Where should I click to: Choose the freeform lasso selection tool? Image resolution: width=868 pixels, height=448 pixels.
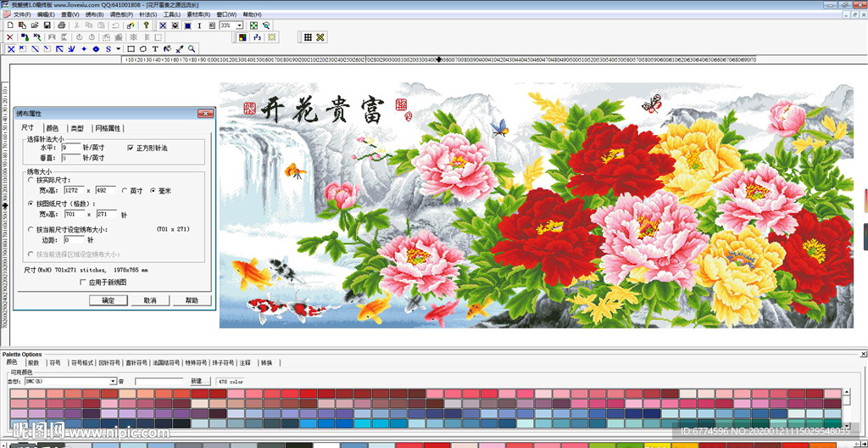[143, 49]
